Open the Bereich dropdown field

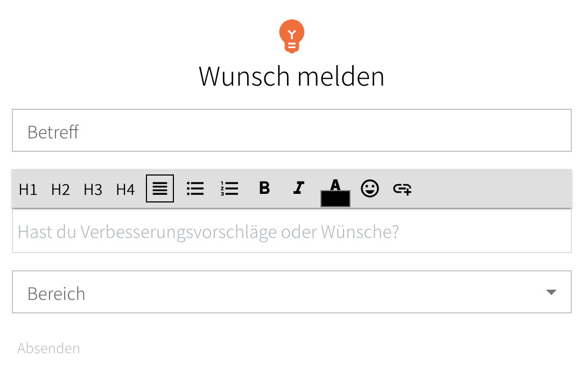tap(291, 292)
